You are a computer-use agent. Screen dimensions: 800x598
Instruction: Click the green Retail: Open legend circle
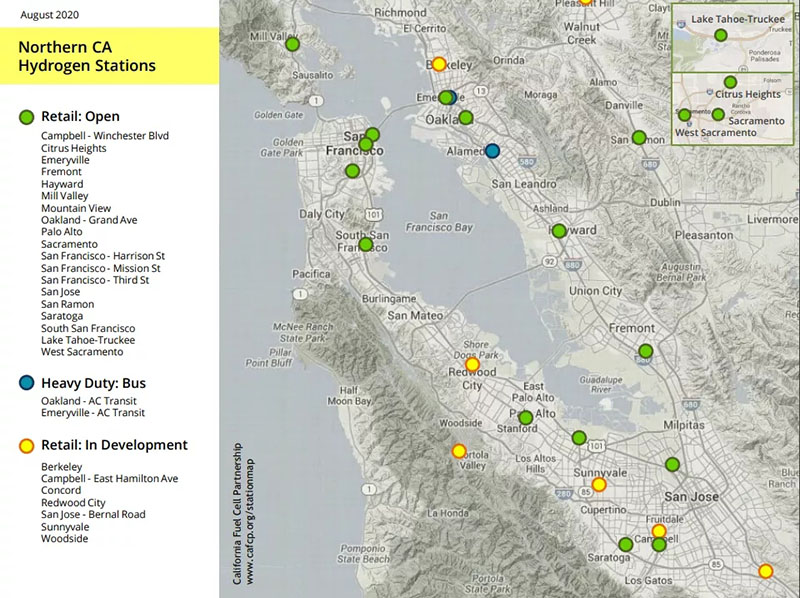(28, 118)
